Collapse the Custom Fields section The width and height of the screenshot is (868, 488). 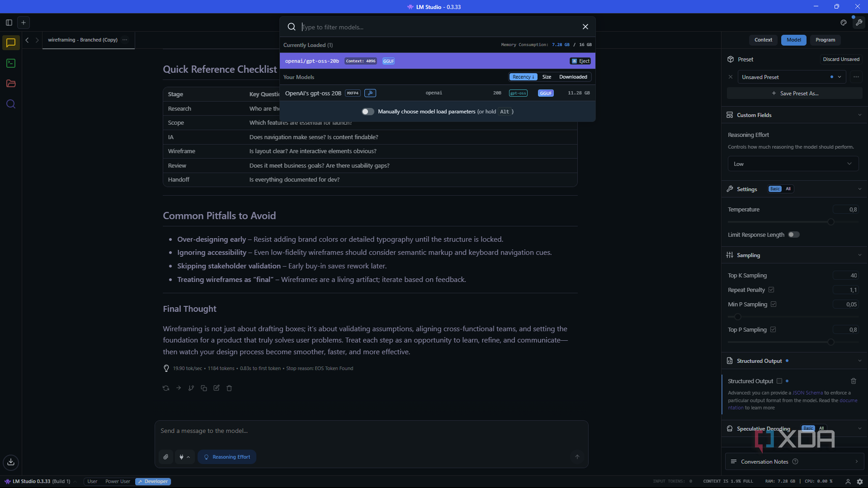(x=860, y=115)
